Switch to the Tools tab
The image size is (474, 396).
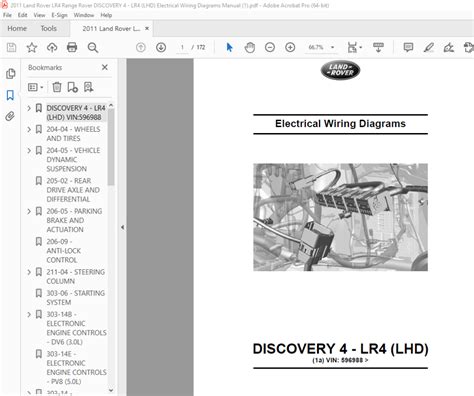49,29
